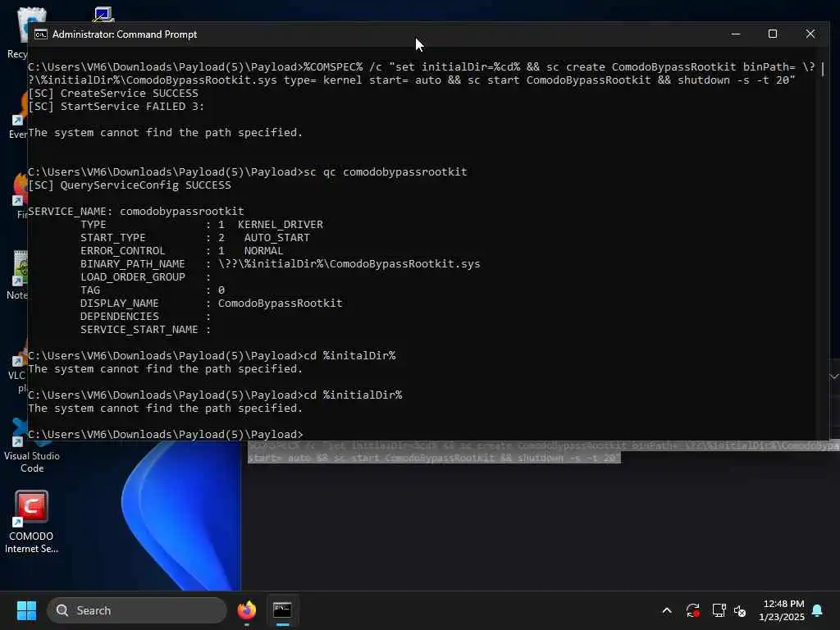Viewport: 840px width, 630px height.
Task: Open Firefox from the taskbar
Action: point(247,610)
